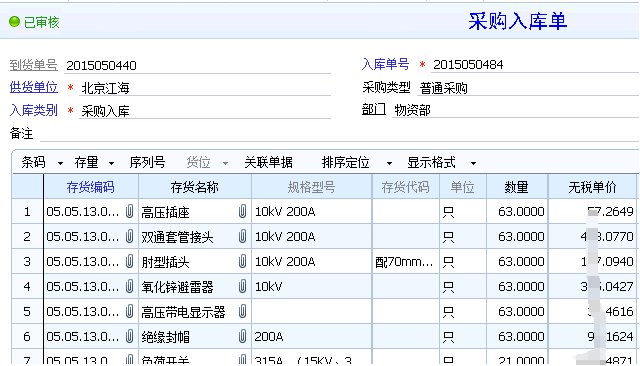Click paperclip icon beside code in row 2

[129, 236]
